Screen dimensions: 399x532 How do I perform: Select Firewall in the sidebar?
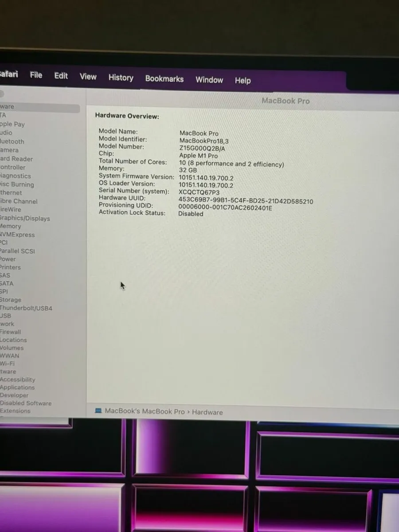tap(11, 332)
